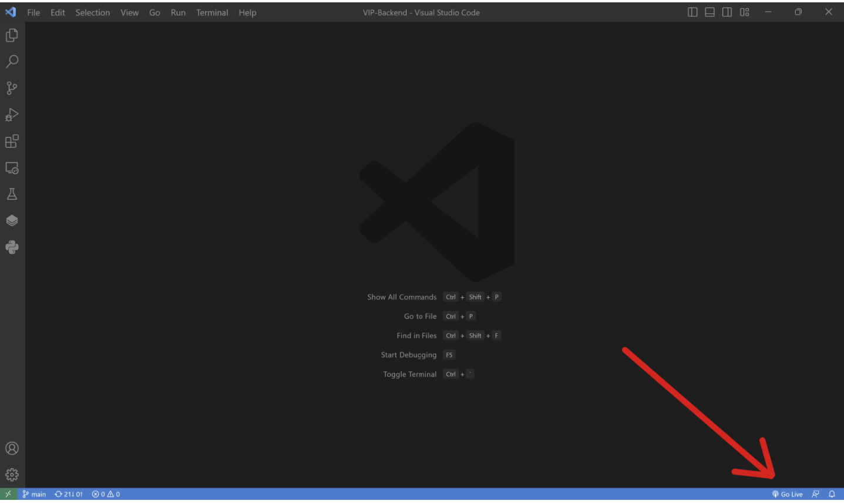This screenshot has width=844, height=504.
Task: Toggle the primary side bar visibility
Action: [692, 12]
